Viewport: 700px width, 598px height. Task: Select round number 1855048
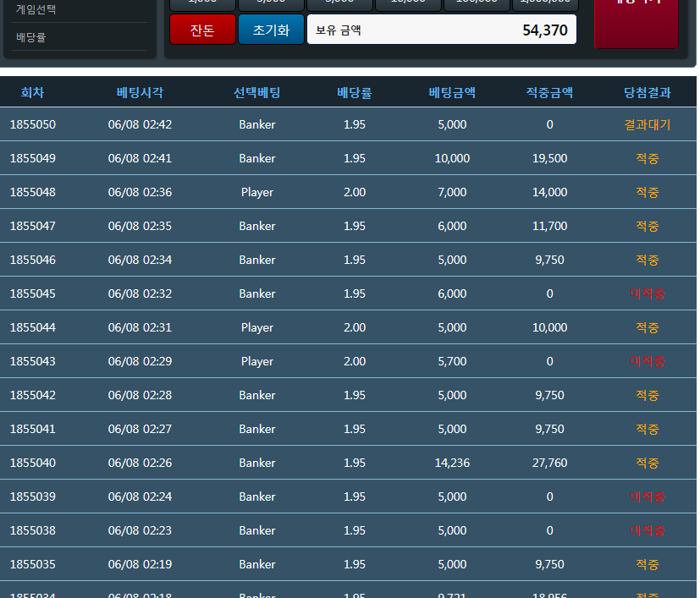pyautogui.click(x=33, y=192)
